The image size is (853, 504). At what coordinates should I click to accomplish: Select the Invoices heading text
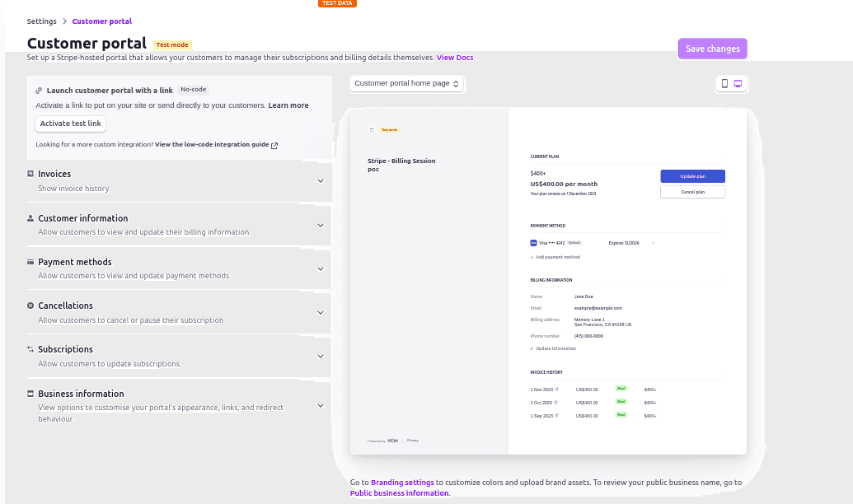[x=54, y=174]
